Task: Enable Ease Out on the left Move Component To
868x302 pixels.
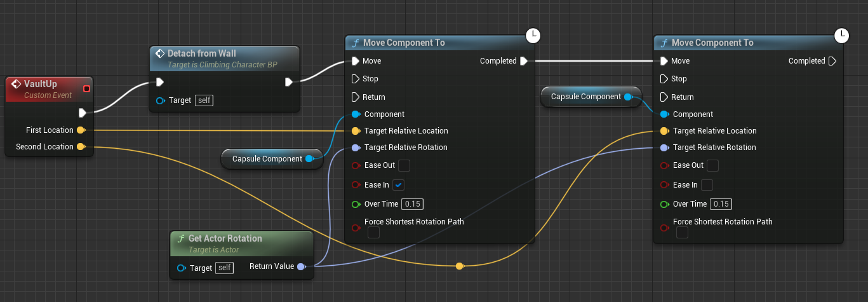Action: pyautogui.click(x=404, y=166)
